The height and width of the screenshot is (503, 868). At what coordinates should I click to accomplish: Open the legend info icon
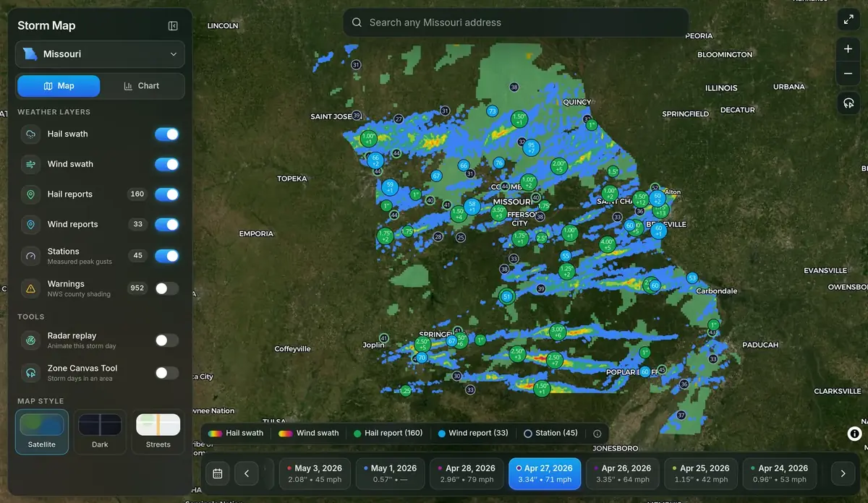(597, 434)
